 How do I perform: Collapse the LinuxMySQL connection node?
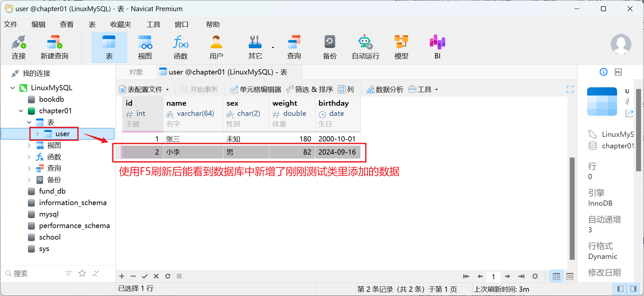coord(13,88)
